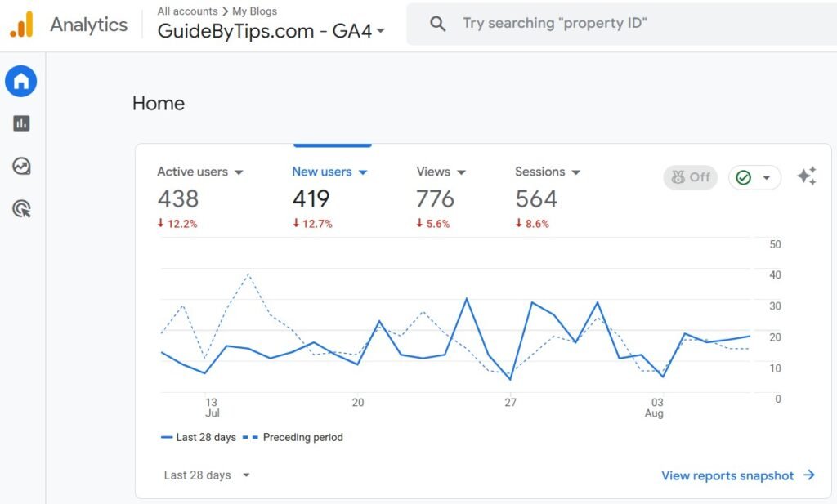Screen dimensions: 837x504
Task: Click the All accounts breadcrumb link
Action: coord(187,11)
